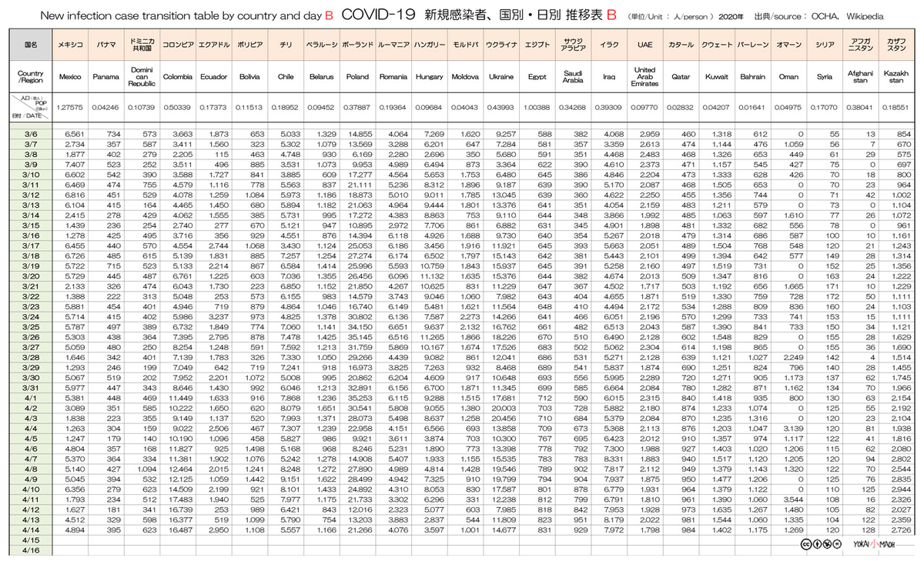Select the 'Iraq' column header
This screenshot has width=924, height=561.
coord(609,77)
